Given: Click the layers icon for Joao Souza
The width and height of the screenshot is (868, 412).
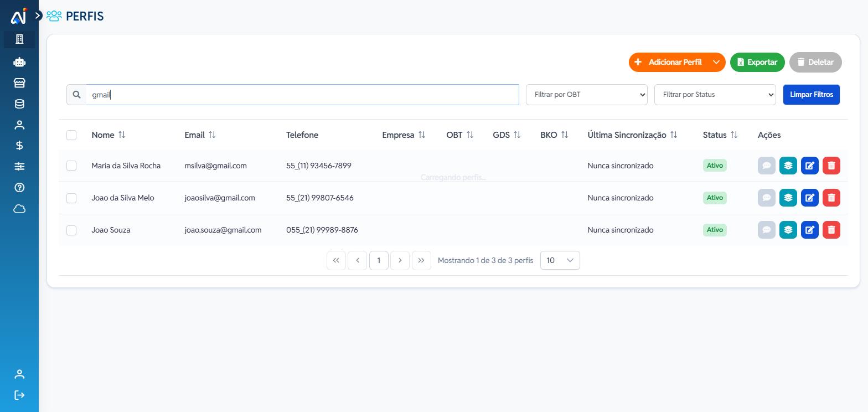Looking at the screenshot, I should (788, 230).
